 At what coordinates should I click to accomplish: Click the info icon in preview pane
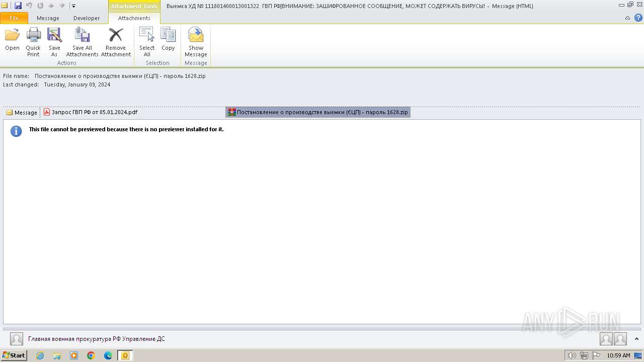[16, 131]
